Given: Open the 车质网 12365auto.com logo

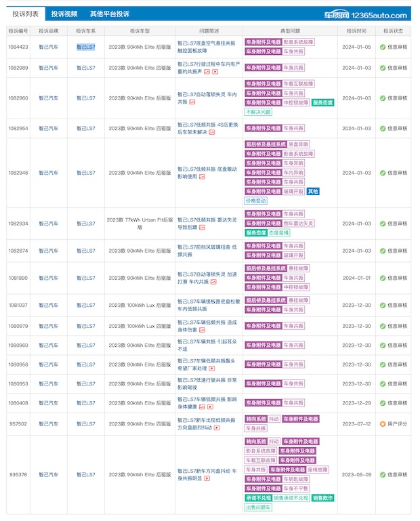Looking at the screenshot, I should point(366,15).
